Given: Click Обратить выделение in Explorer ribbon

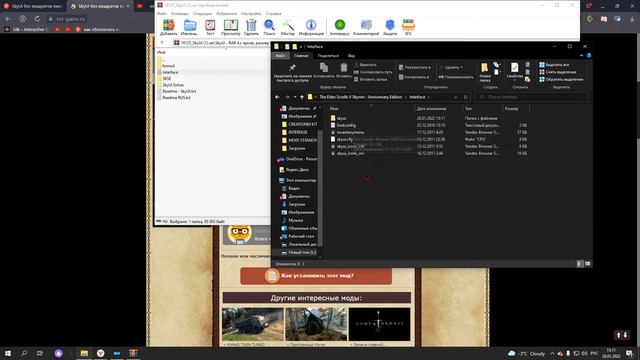Looking at the screenshot, I should point(561,80).
